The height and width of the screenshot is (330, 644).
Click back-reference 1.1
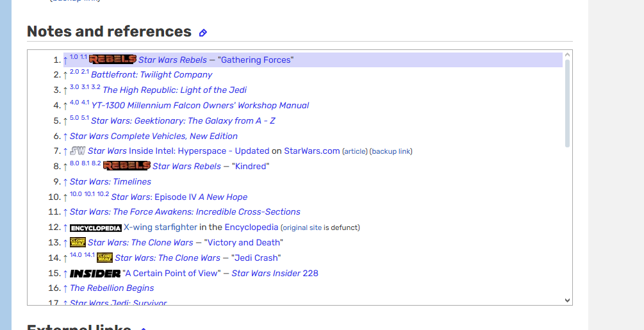pyautogui.click(x=84, y=57)
